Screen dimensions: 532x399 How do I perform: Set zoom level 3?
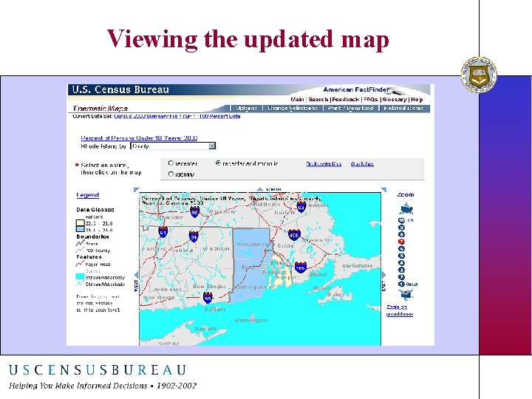point(401,270)
